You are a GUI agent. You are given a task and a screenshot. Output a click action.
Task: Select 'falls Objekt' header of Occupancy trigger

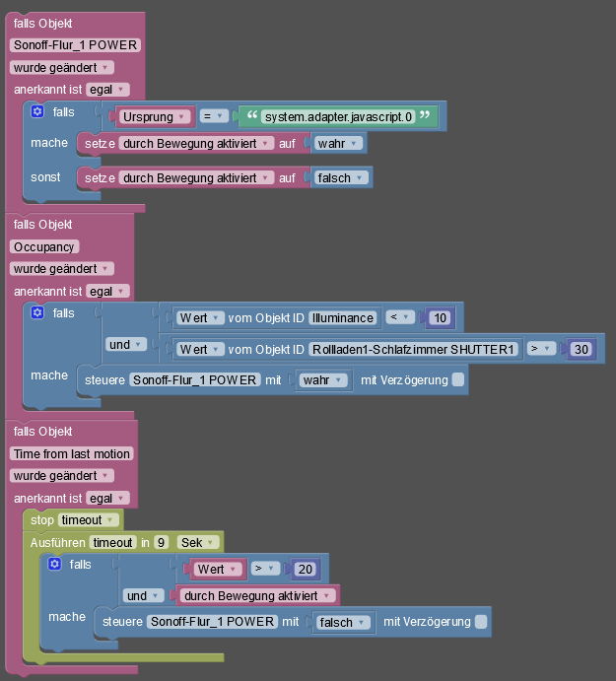(42, 225)
